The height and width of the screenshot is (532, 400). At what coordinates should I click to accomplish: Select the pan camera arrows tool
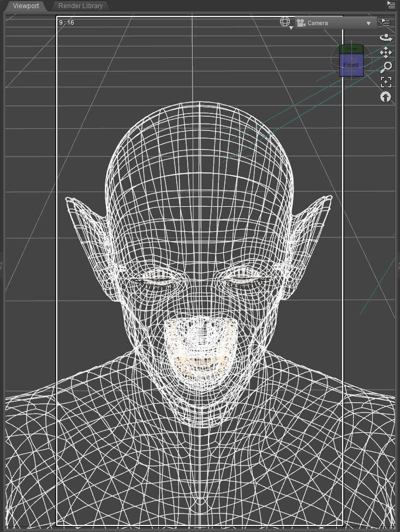(386, 52)
